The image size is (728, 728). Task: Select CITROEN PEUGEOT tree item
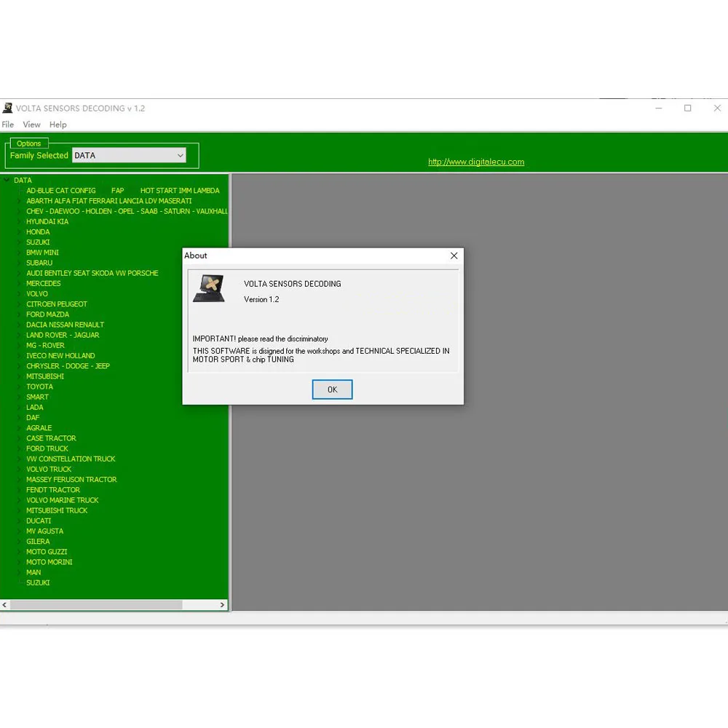pyautogui.click(x=57, y=304)
